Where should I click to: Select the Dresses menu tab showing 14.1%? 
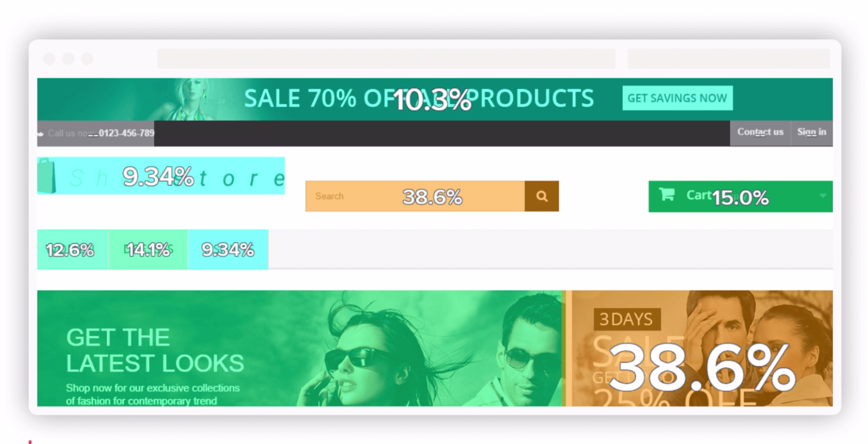(148, 249)
